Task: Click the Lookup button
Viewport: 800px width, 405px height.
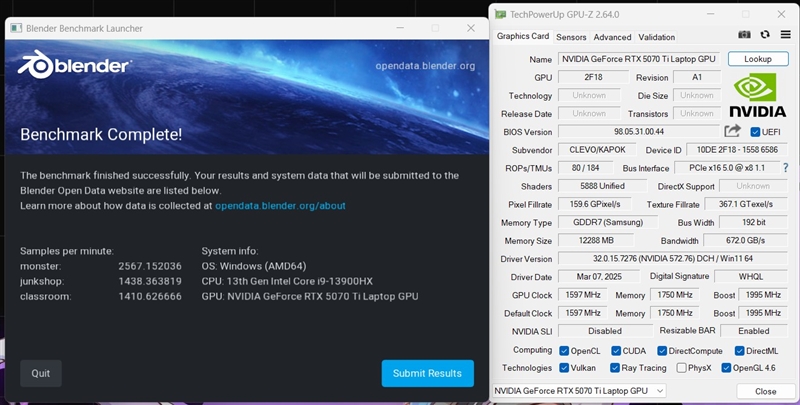Action: coord(758,59)
